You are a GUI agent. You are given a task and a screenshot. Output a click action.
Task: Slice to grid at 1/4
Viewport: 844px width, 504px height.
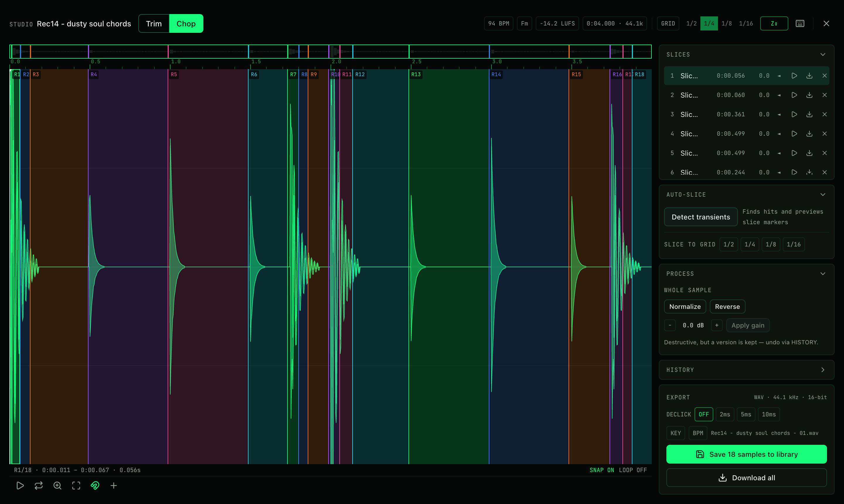click(x=750, y=244)
